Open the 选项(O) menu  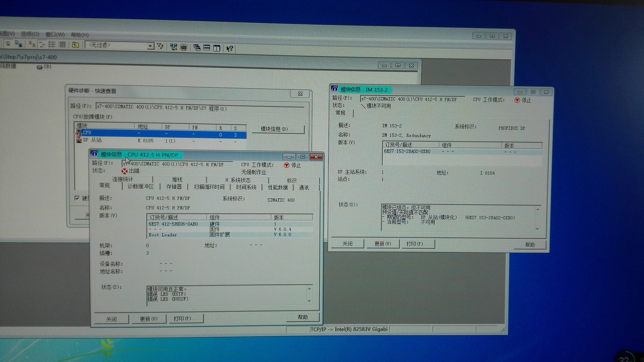point(30,34)
